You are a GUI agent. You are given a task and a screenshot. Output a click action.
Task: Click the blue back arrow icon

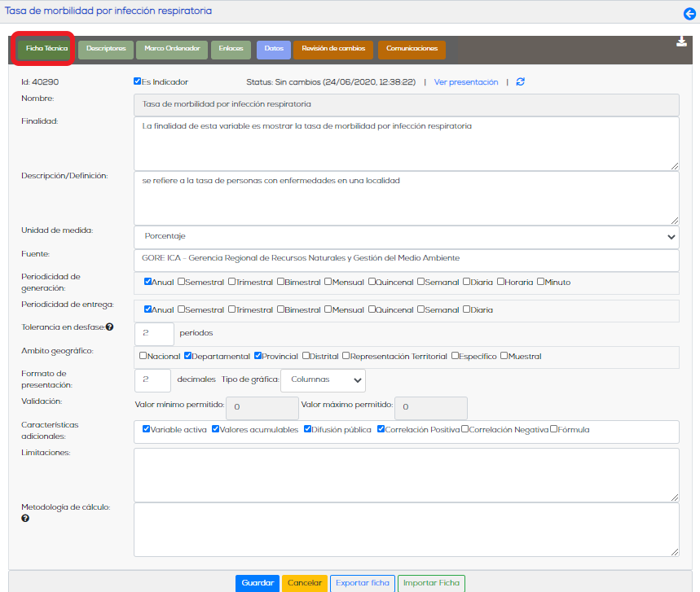point(689,14)
